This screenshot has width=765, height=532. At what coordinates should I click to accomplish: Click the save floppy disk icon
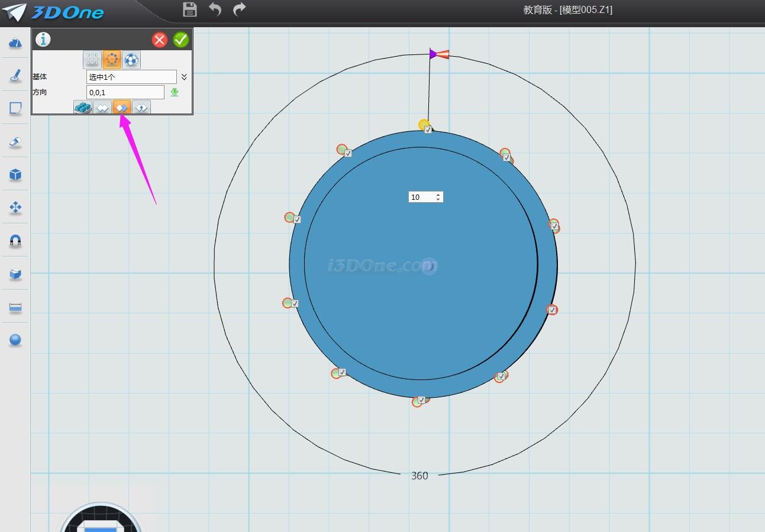189,9
